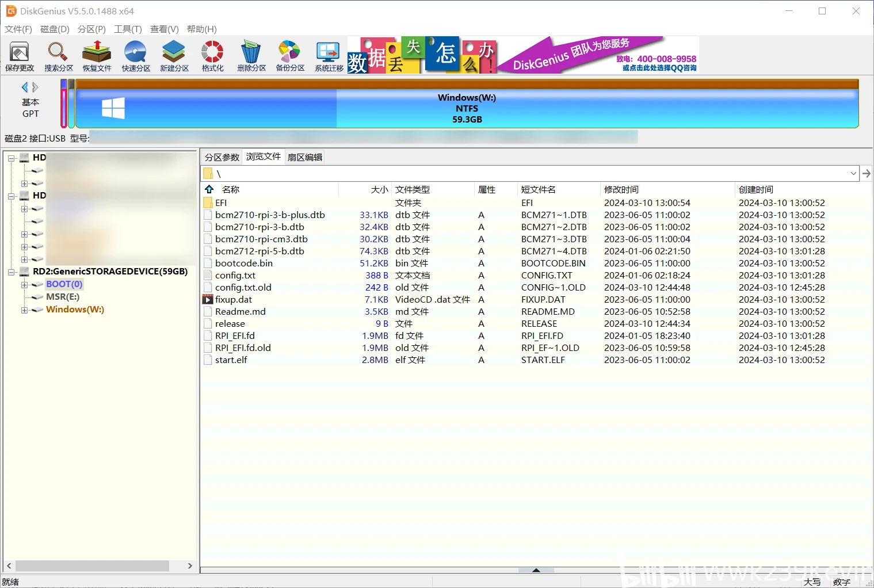
Task: Go to next disk with right arrow
Action: point(36,87)
